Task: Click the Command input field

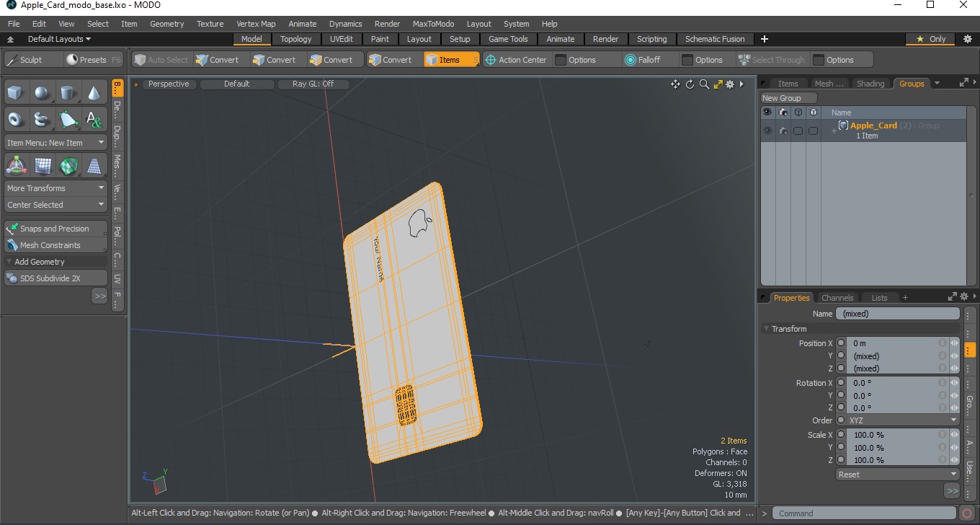Action: [865, 513]
